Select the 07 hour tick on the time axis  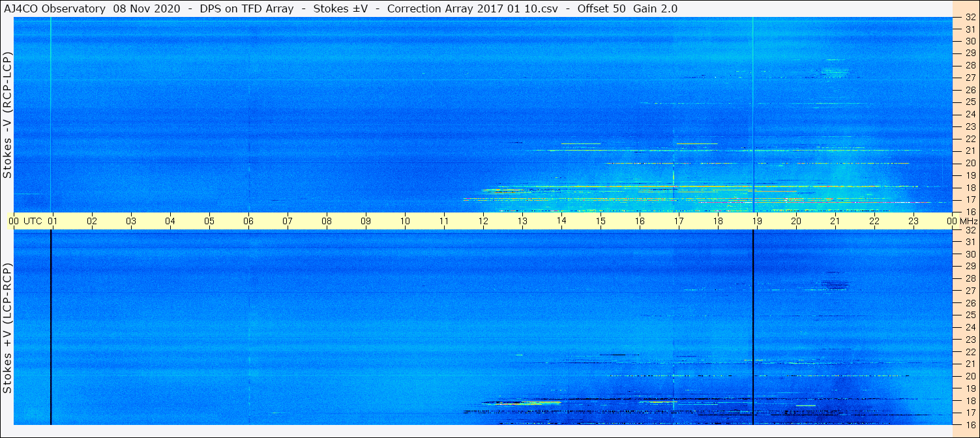point(288,221)
